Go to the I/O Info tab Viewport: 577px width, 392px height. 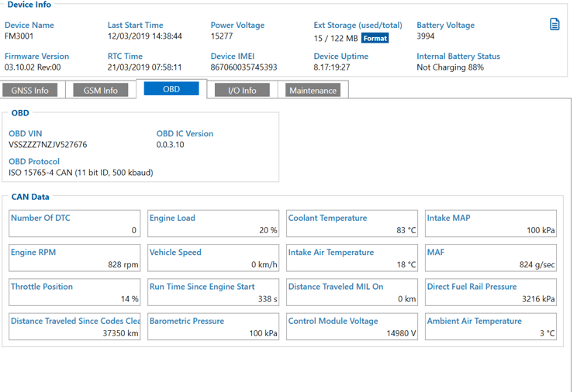(242, 90)
